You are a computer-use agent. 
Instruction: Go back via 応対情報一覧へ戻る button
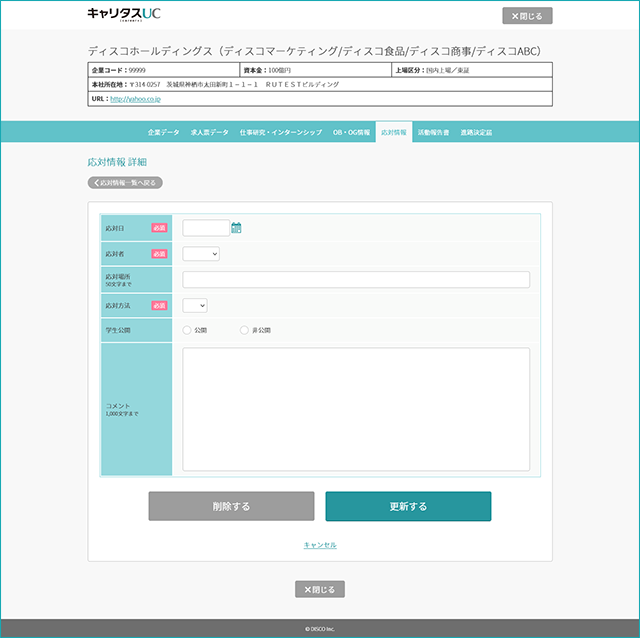[x=125, y=182]
